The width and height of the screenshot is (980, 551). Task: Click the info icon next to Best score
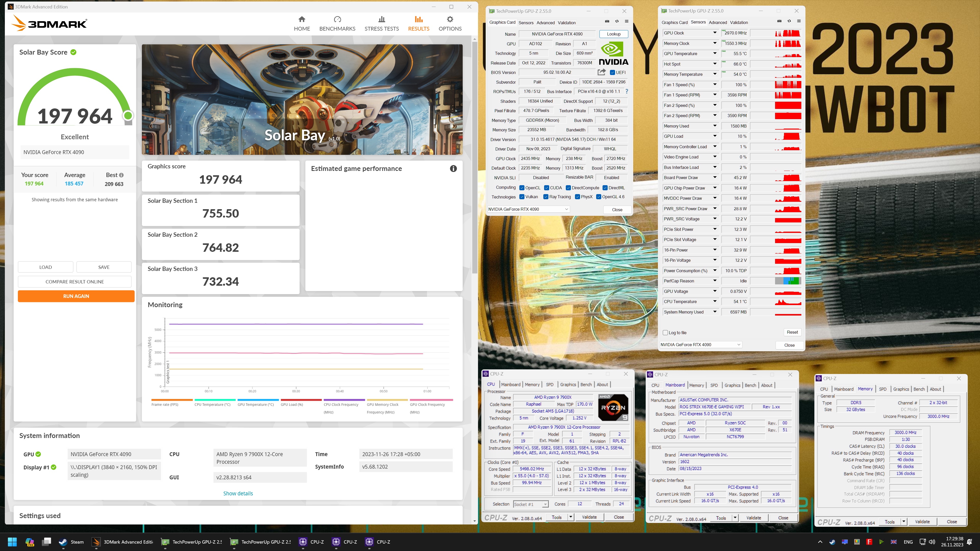pyautogui.click(x=121, y=175)
